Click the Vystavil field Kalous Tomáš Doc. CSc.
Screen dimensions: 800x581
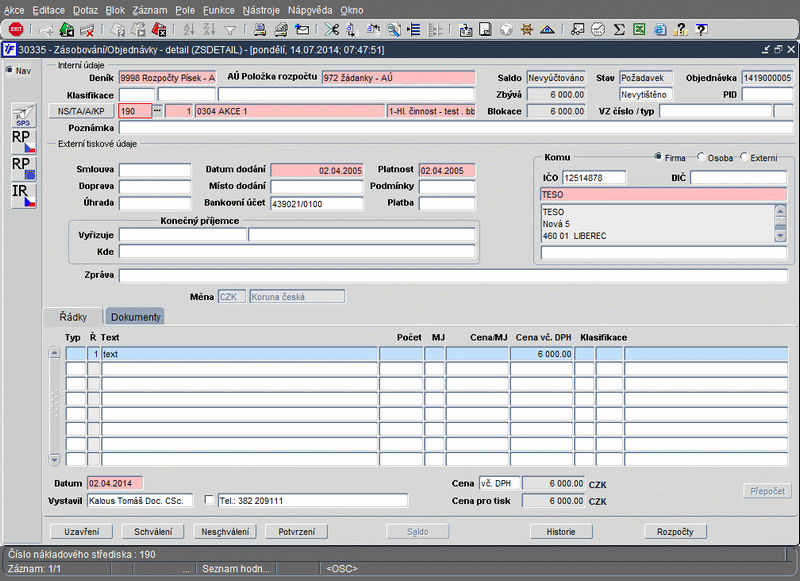pyautogui.click(x=140, y=500)
